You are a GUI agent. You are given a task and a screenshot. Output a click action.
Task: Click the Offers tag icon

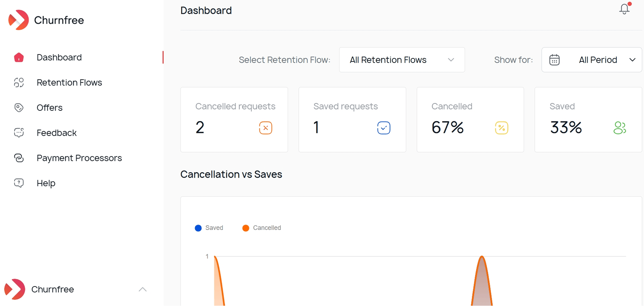[x=19, y=107]
